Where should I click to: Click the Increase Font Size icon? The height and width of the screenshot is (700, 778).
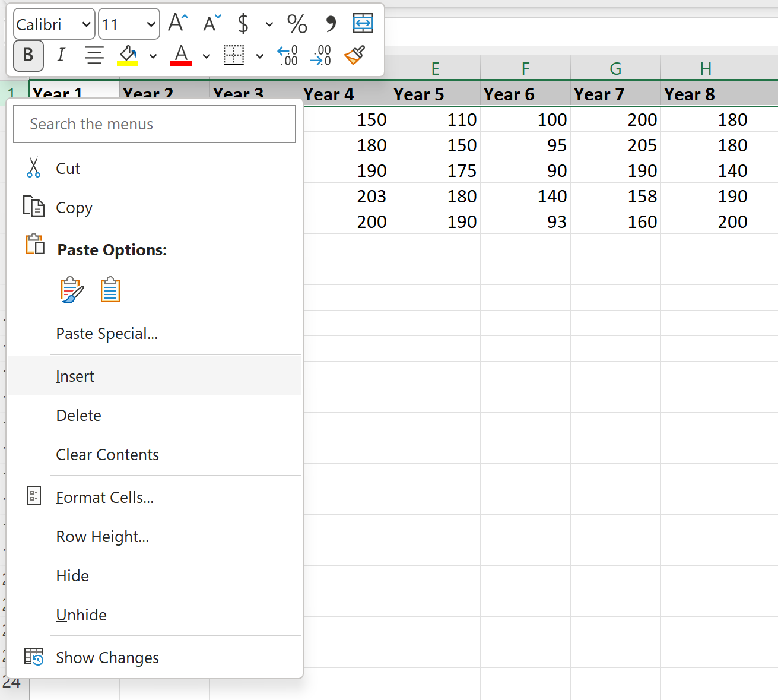(x=176, y=23)
